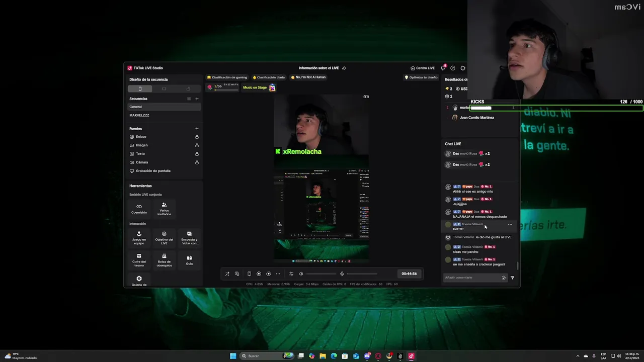
Task: Open the chat filter icon
Action: [513, 278]
